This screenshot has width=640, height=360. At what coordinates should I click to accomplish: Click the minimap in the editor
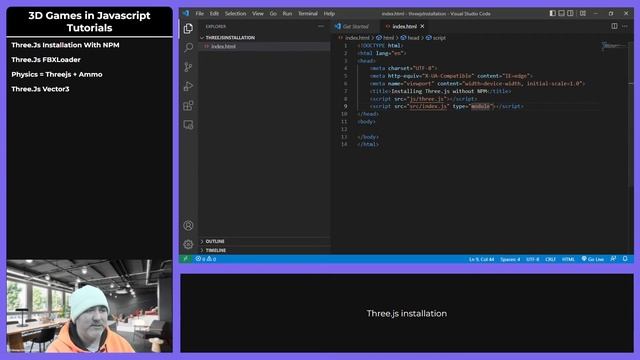pyautogui.click(x=614, y=46)
